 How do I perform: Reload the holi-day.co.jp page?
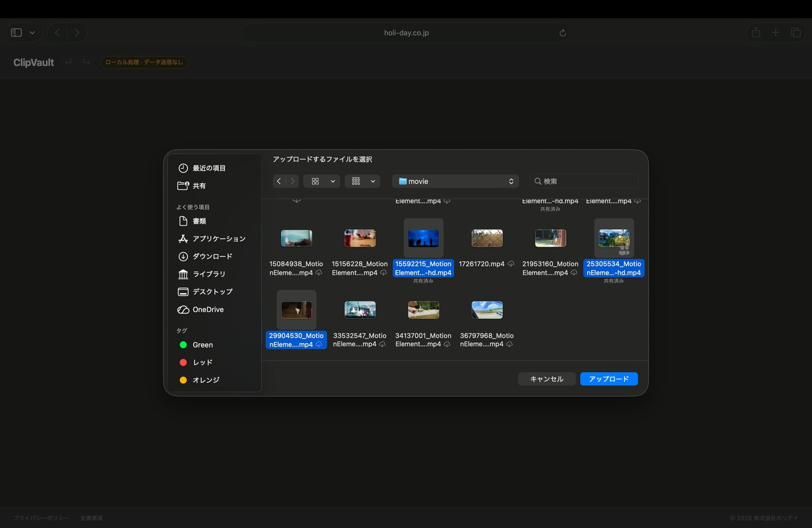click(x=562, y=33)
